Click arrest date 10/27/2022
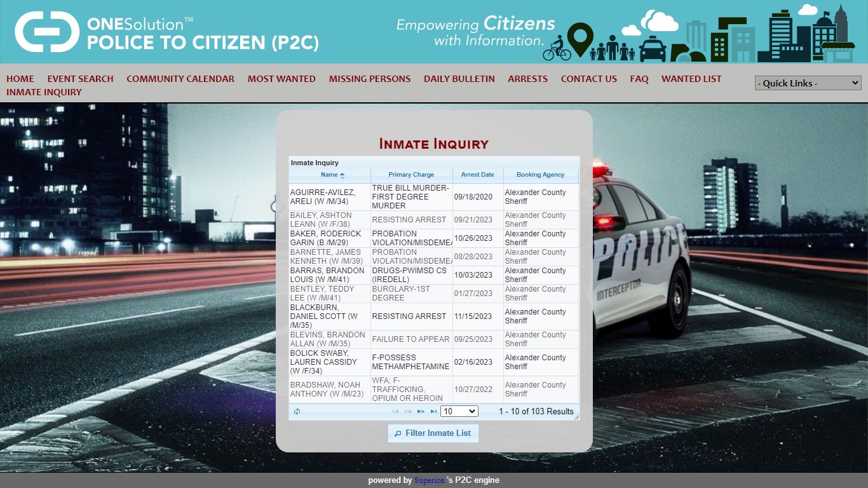This screenshot has width=868, height=488. tap(473, 390)
